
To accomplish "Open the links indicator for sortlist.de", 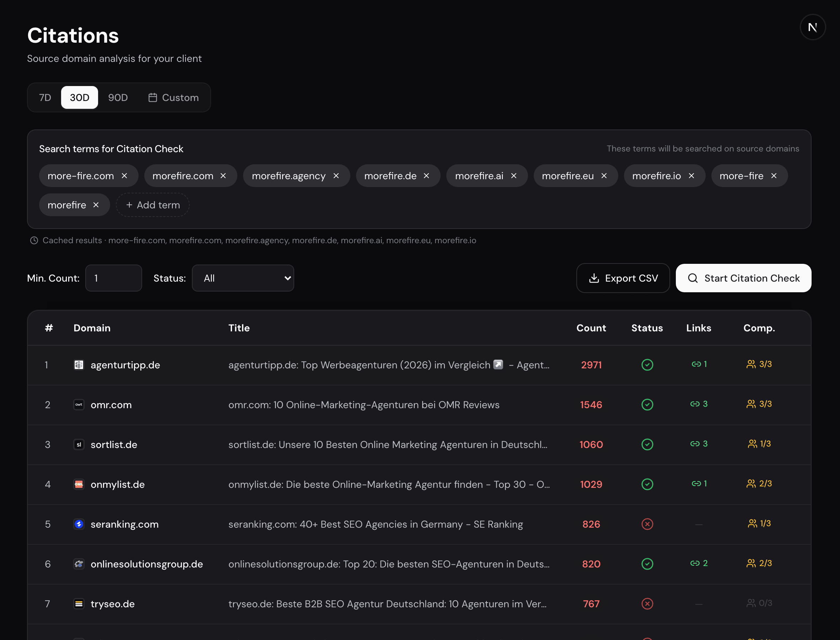I will pos(699,444).
